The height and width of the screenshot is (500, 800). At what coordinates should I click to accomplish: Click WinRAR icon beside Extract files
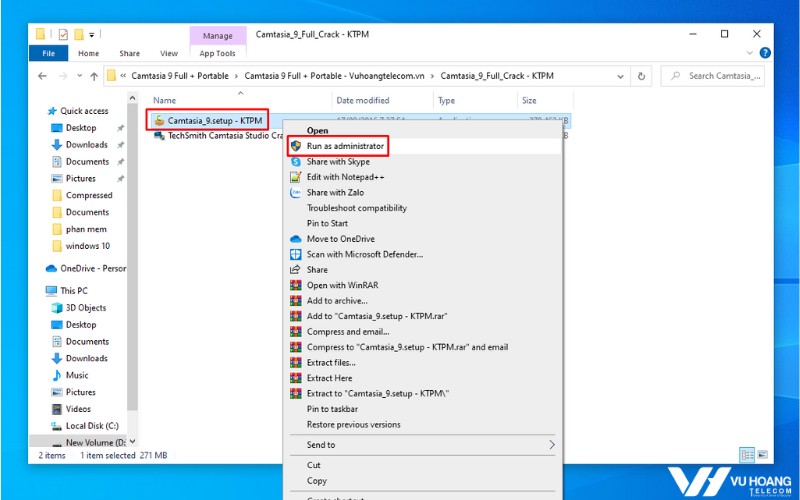(295, 362)
